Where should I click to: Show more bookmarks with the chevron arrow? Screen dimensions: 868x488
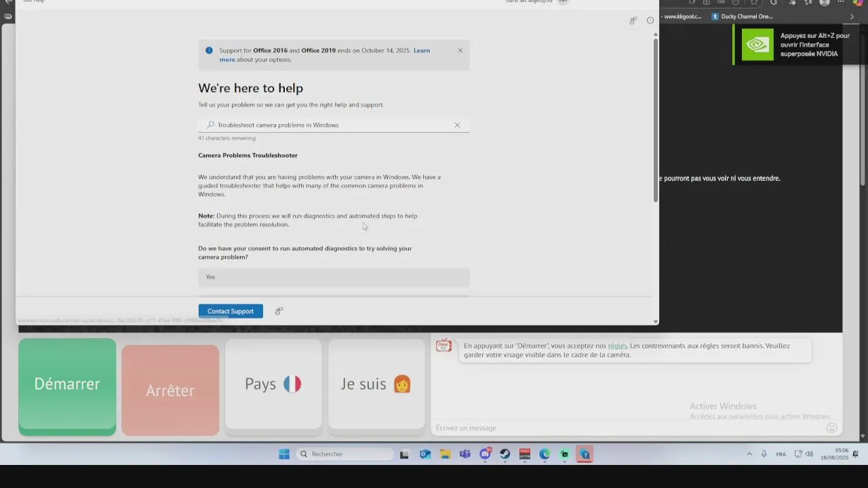[x=852, y=16]
